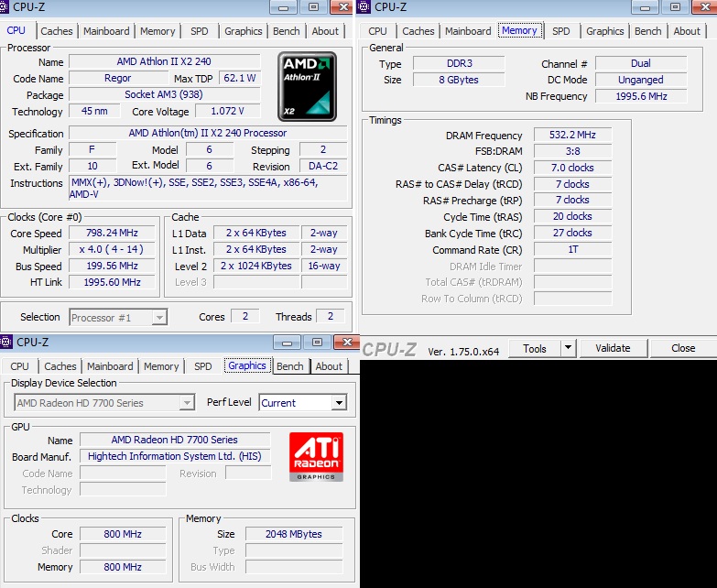Select CPU tab in CPU window
Image resolution: width=717 pixels, height=588 pixels.
coord(16,30)
